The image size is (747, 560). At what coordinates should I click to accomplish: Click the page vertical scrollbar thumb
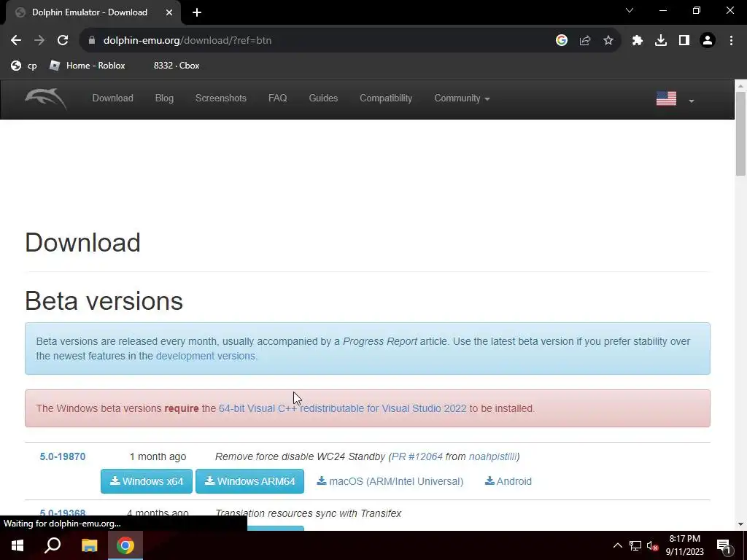click(740, 133)
